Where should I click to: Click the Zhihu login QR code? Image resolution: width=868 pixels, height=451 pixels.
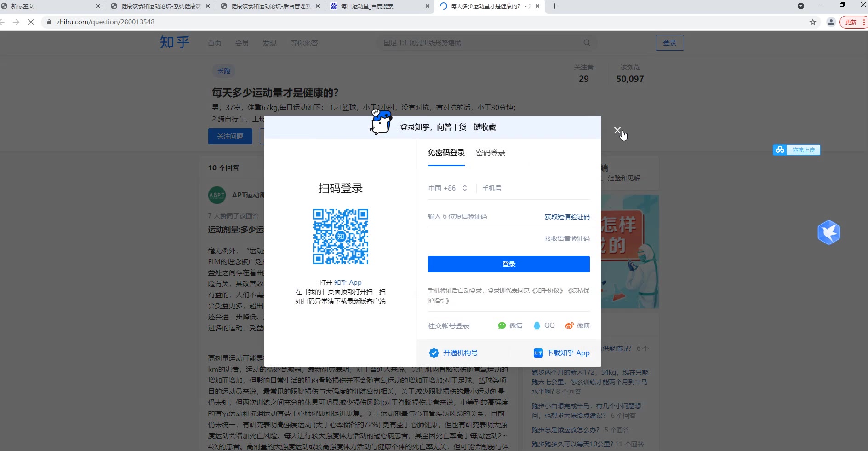(x=341, y=237)
